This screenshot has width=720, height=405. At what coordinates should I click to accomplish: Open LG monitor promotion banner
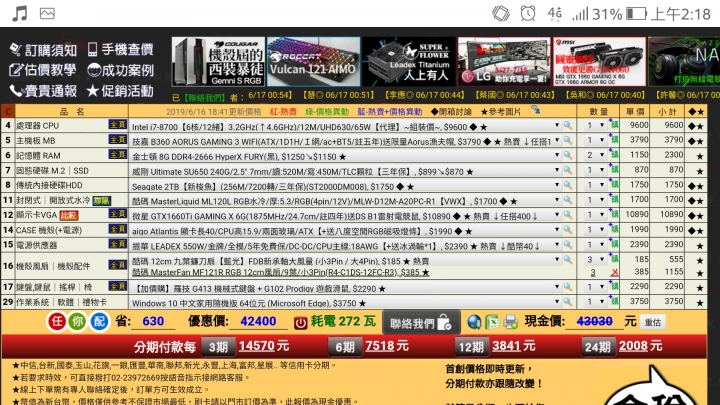coord(504,62)
